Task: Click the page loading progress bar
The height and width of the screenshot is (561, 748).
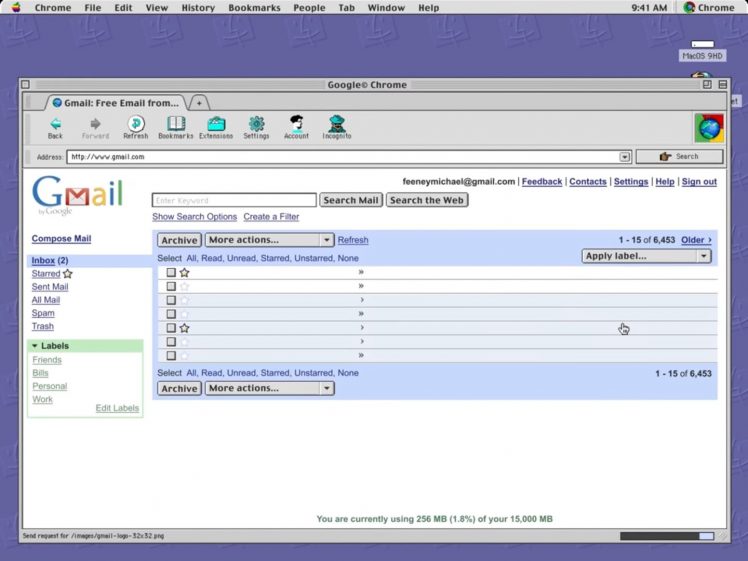Action: tap(666, 536)
